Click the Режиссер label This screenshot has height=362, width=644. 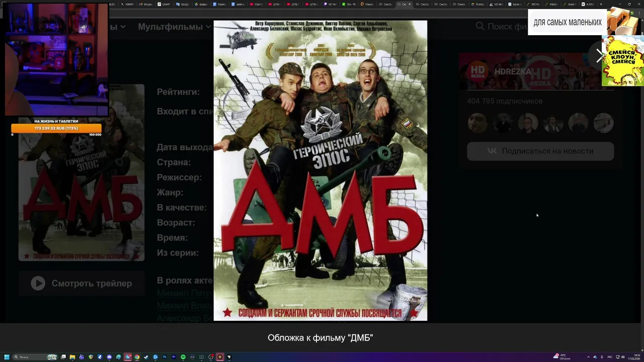point(179,177)
